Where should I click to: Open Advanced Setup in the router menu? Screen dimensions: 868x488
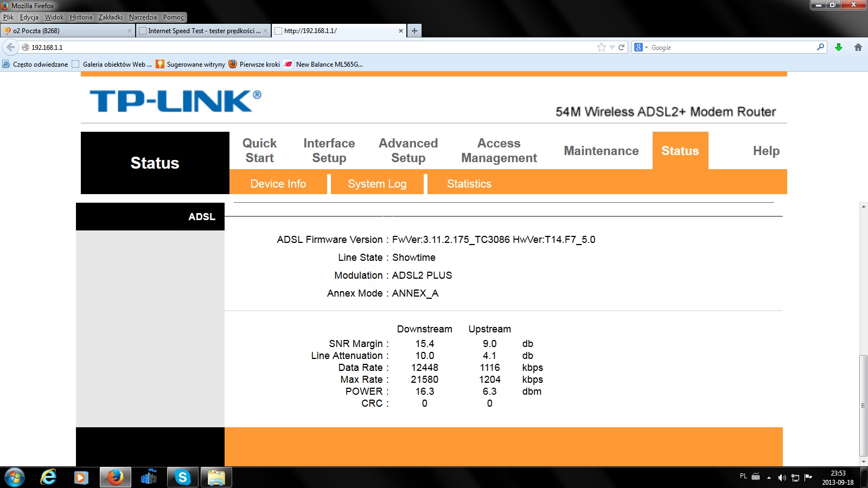coord(408,151)
